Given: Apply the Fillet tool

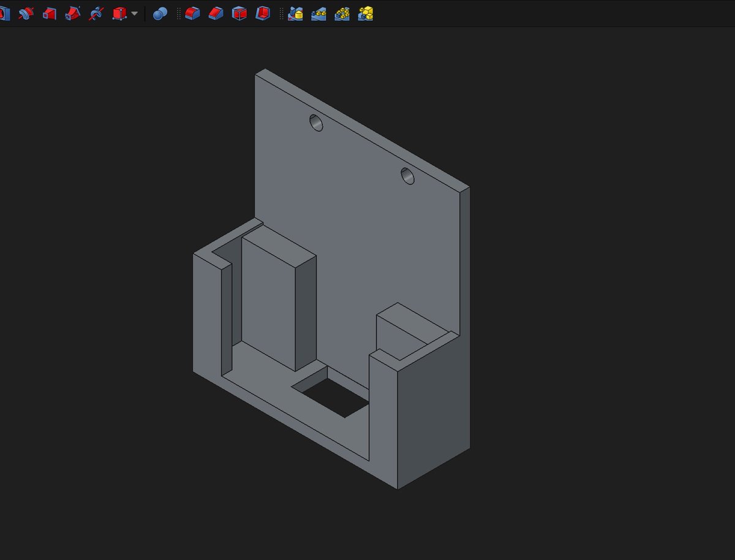Looking at the screenshot, I should [x=193, y=13].
